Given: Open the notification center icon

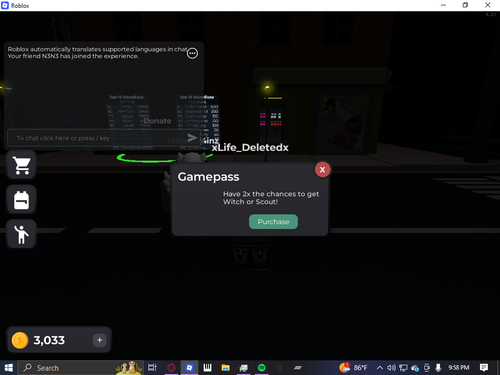Looking at the screenshot, I should 484,368.
